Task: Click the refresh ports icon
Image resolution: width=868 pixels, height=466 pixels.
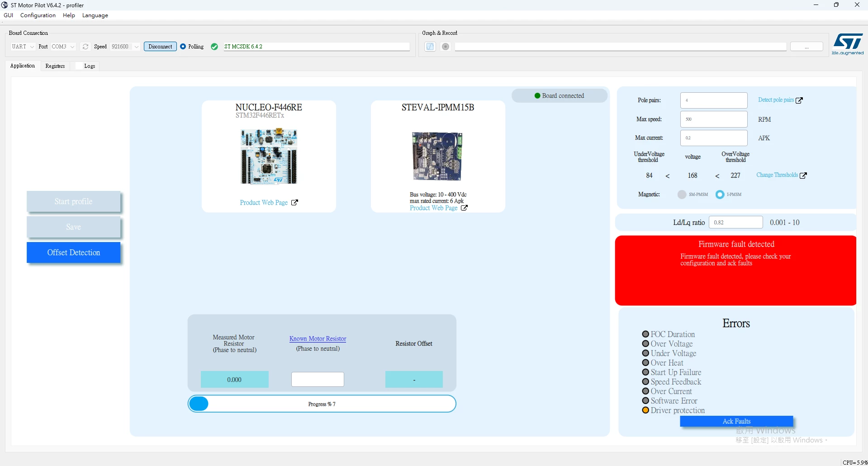Action: [85, 47]
